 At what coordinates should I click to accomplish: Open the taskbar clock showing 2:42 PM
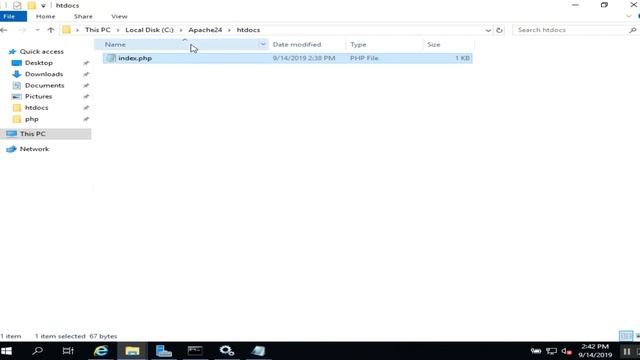click(x=595, y=351)
